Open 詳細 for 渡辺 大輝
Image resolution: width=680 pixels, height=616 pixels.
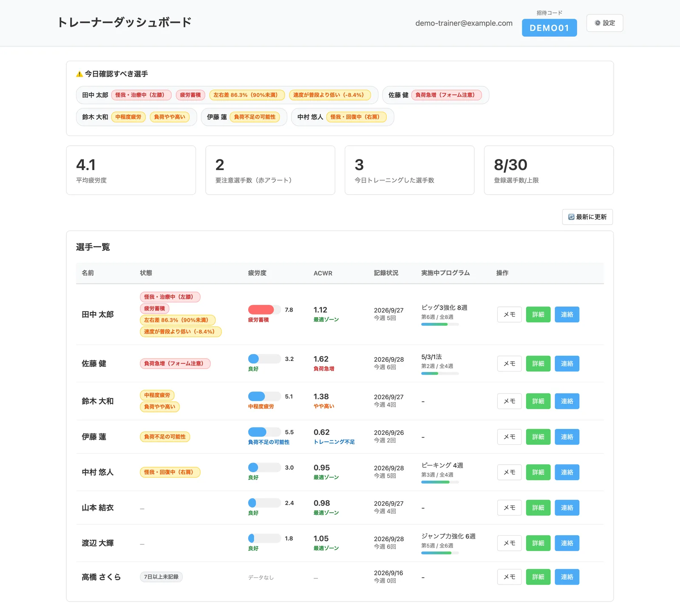point(538,543)
